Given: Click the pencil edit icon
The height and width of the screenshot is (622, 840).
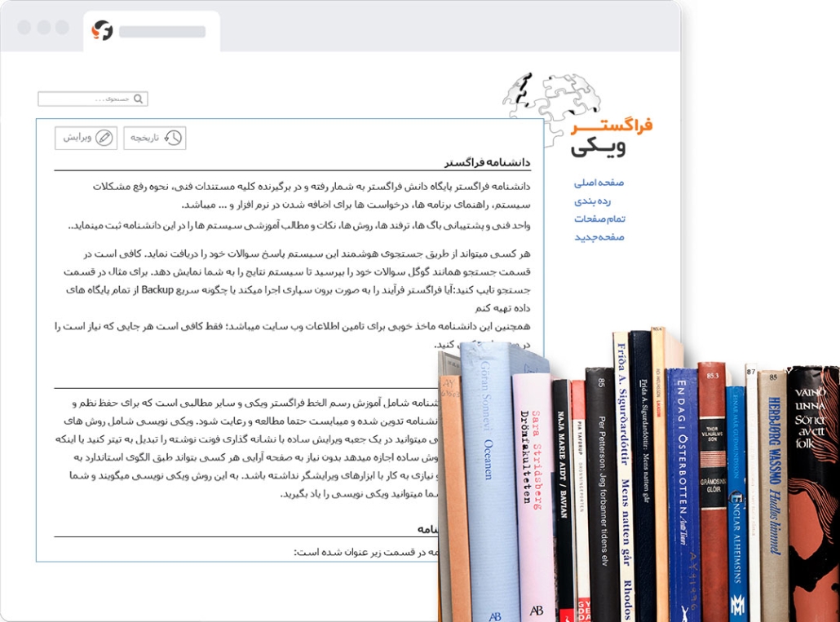Looking at the screenshot, I should pos(104,138).
